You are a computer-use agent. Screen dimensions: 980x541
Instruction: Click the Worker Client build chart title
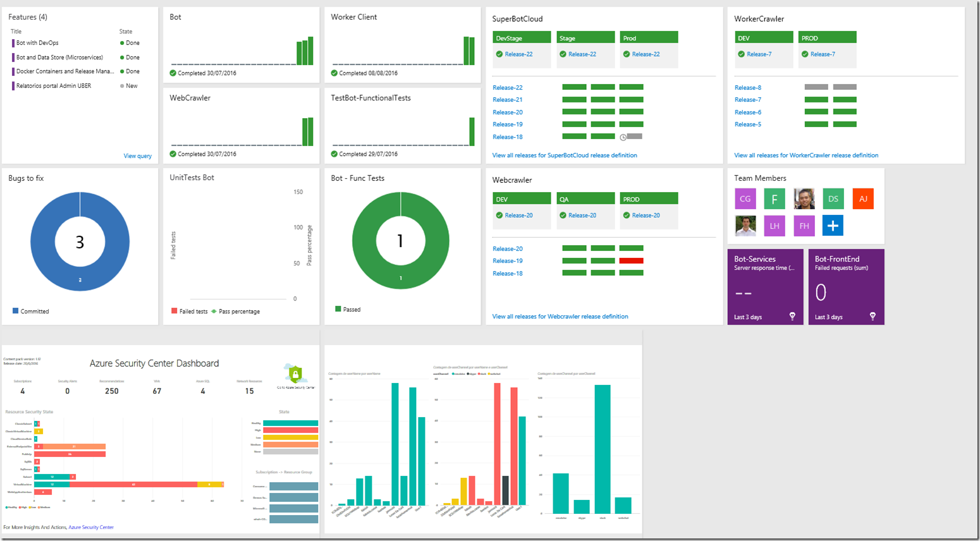click(353, 17)
